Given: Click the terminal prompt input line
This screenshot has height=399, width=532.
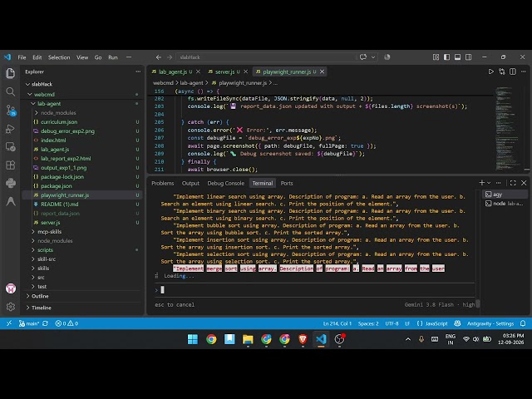Looking at the screenshot, I should click(x=314, y=290).
